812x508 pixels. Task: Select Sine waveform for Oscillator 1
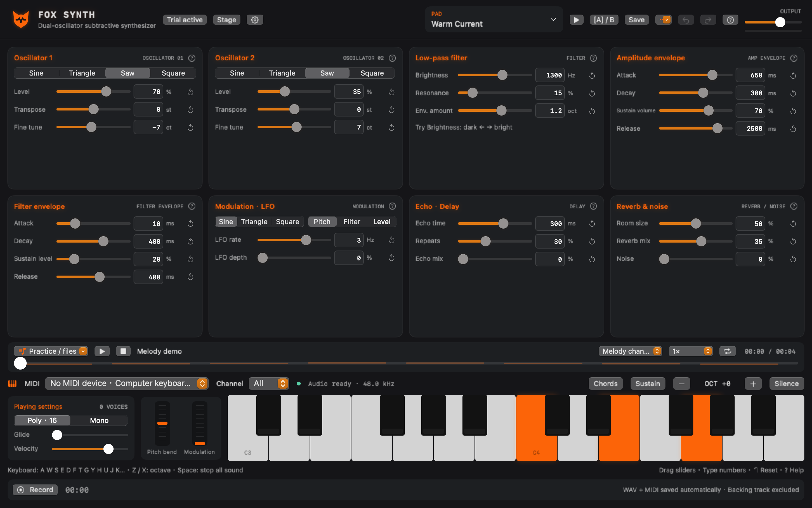click(x=36, y=73)
